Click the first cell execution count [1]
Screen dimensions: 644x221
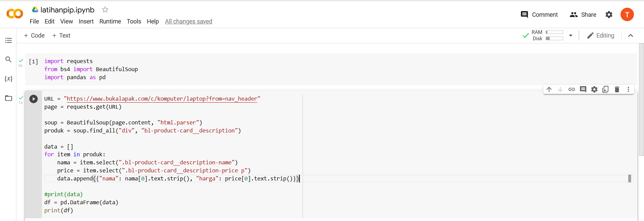coord(34,62)
